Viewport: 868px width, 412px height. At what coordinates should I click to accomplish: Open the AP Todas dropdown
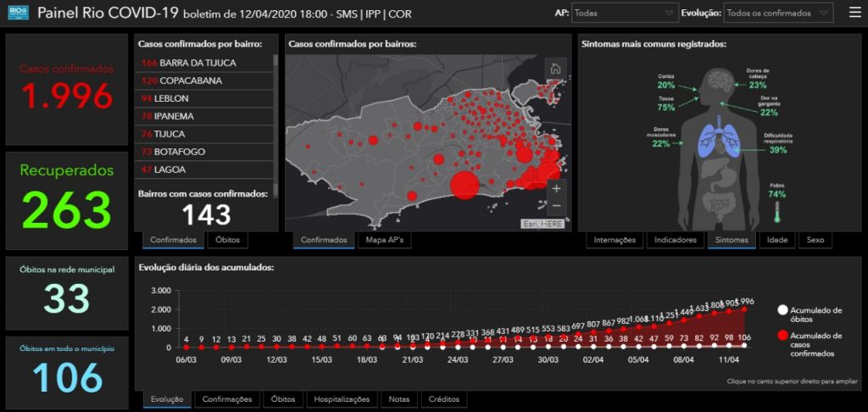point(625,13)
